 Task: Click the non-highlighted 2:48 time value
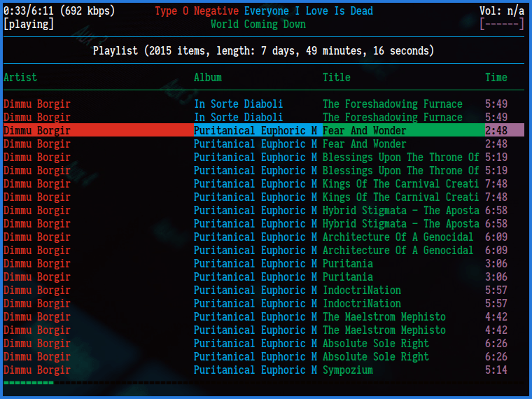(496, 144)
